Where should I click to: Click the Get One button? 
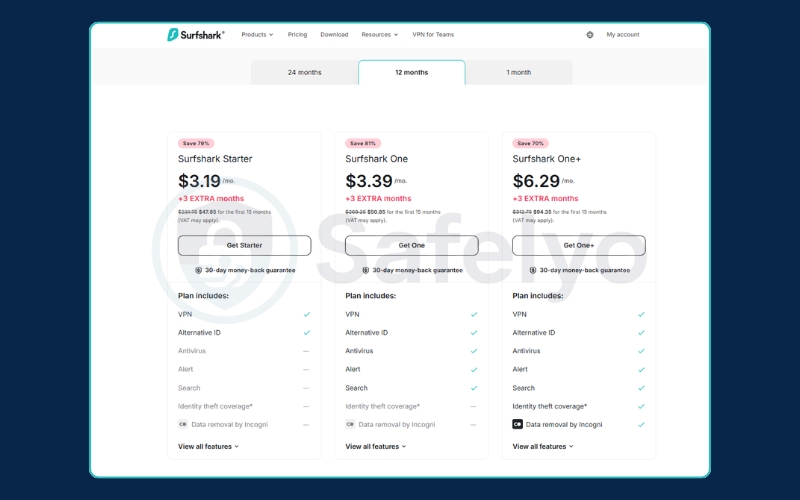click(x=412, y=245)
